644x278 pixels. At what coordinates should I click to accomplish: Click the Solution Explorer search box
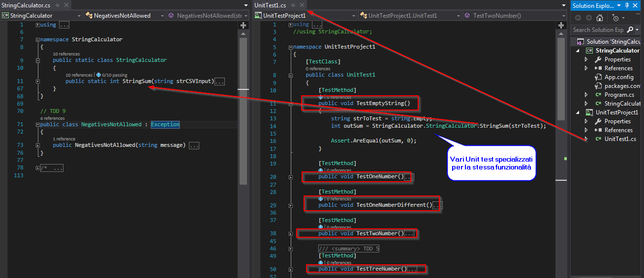pyautogui.click(x=599, y=30)
